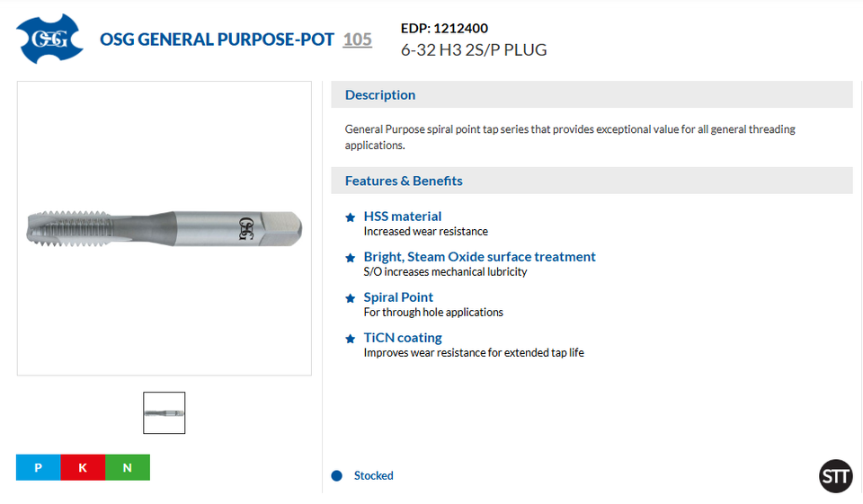Click the HSS material feature heading
Screen dimensions: 863x504
pyautogui.click(x=403, y=217)
